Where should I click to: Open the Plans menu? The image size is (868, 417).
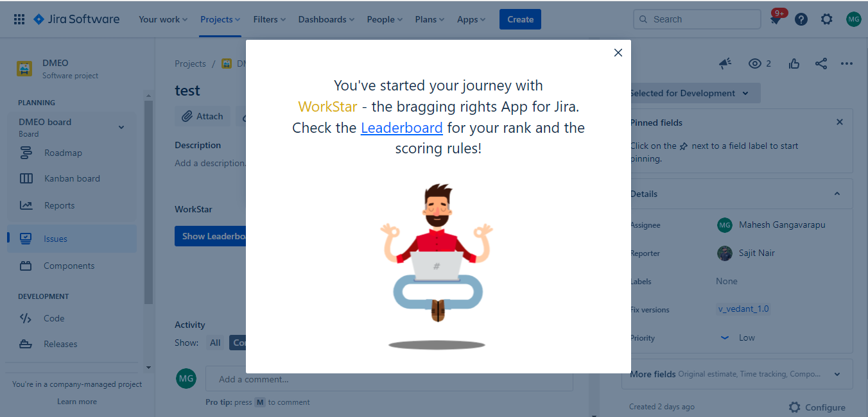(x=430, y=19)
